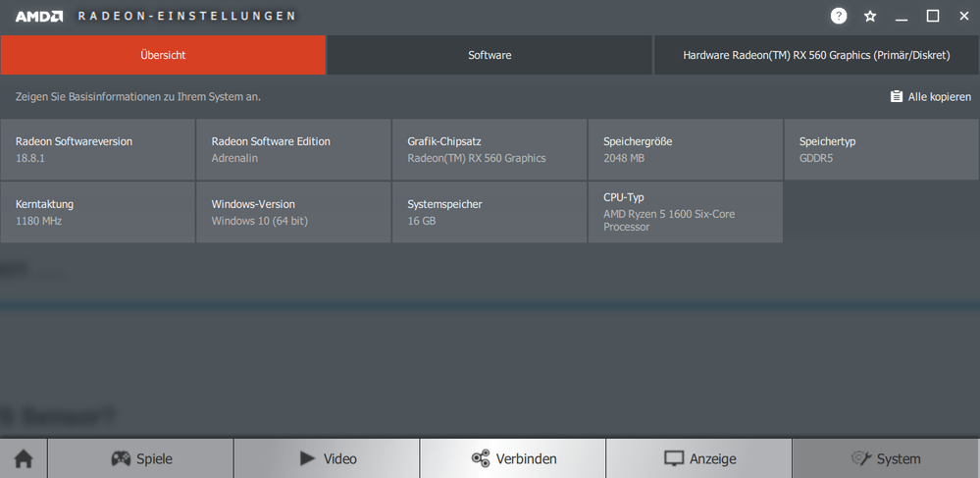Click the Speichertyp GDDR5 tile

(x=881, y=149)
